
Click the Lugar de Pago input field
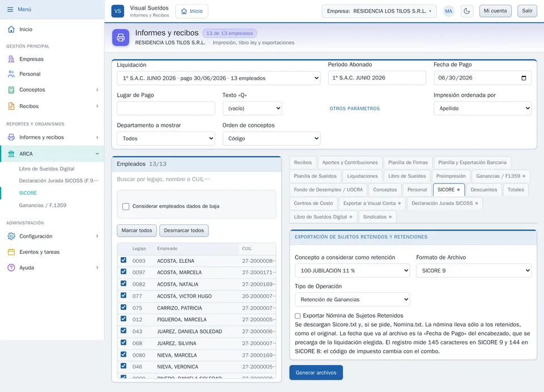tap(166, 108)
